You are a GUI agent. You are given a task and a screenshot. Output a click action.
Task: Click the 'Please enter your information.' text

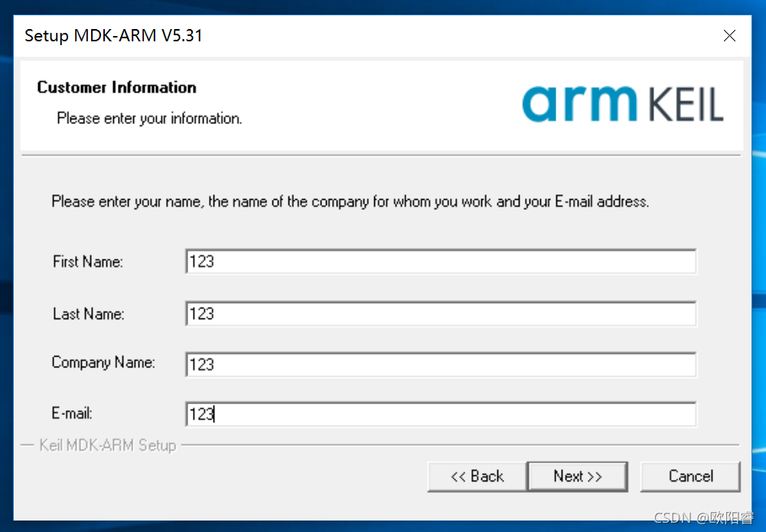click(149, 118)
